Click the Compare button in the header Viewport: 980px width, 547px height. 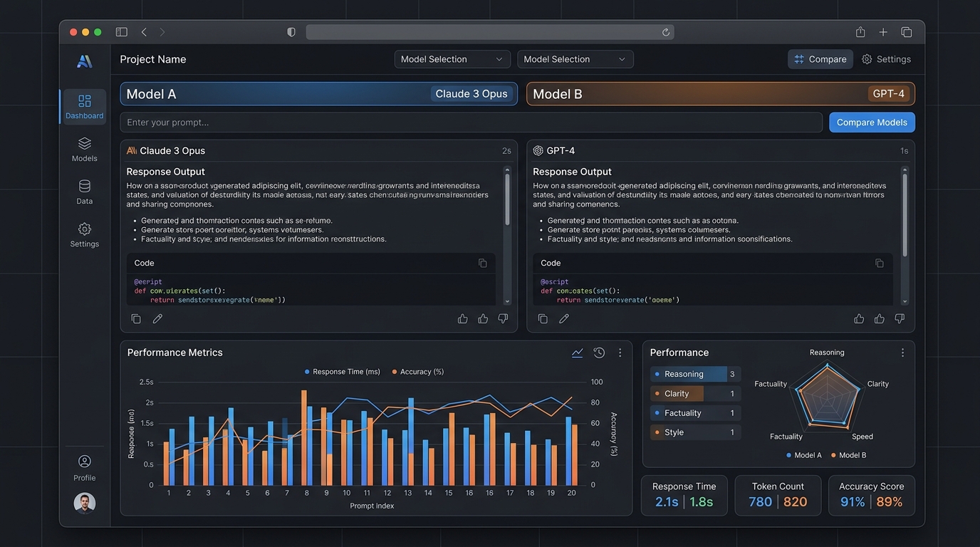click(820, 59)
